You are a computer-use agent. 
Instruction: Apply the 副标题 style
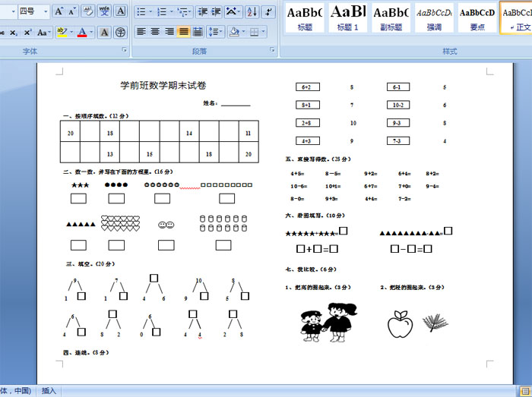point(391,18)
